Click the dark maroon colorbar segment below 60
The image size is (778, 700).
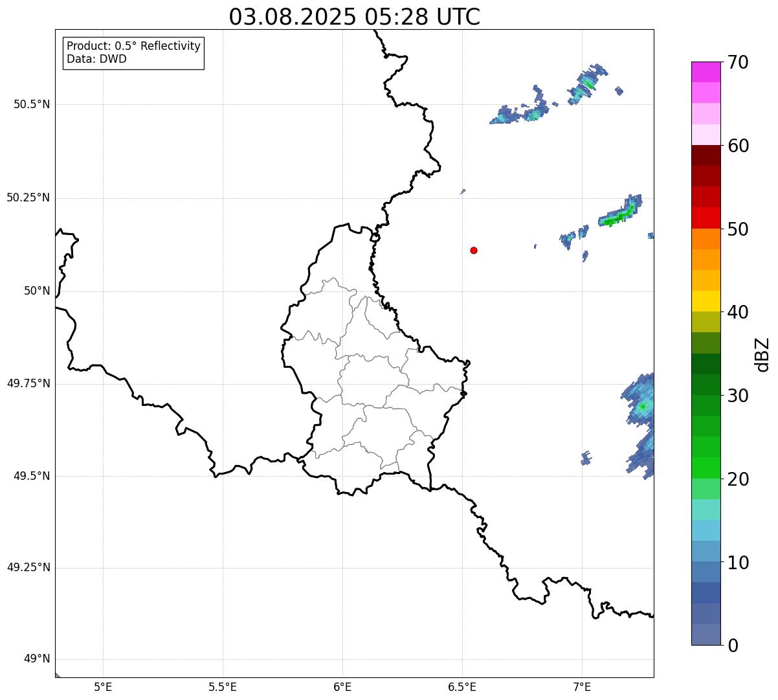click(x=705, y=155)
